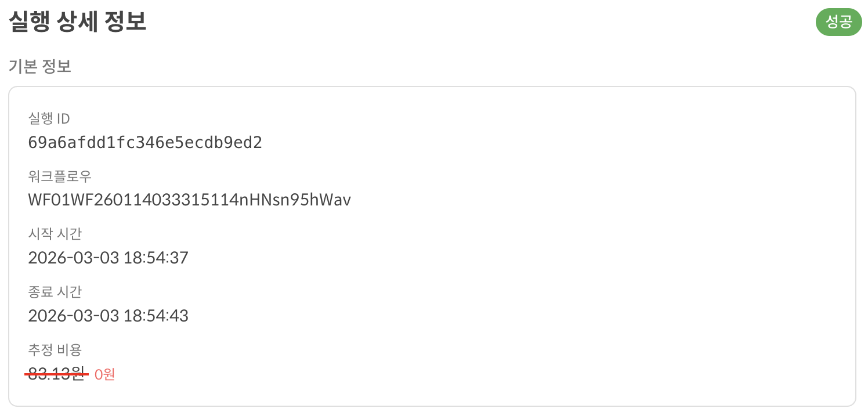The height and width of the screenshot is (419, 868).
Task: Click the 추정 비용 field label
Action: coord(55,349)
